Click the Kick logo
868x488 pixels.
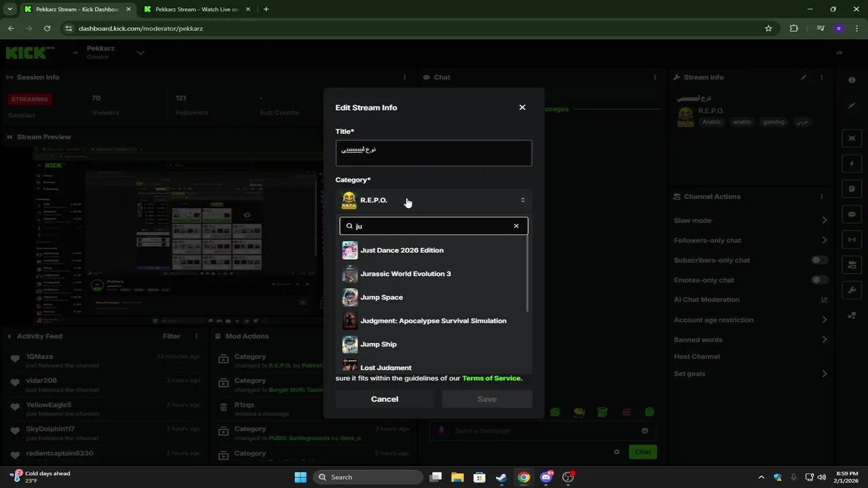pyautogui.click(x=26, y=53)
